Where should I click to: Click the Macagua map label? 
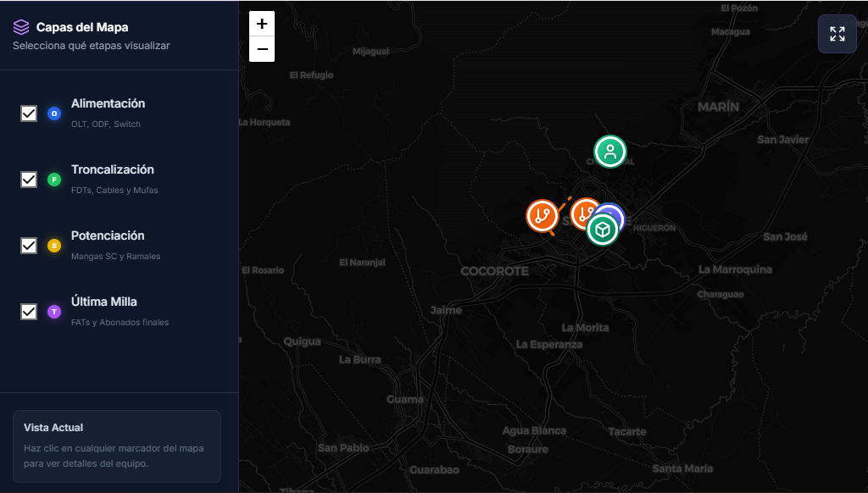pyautogui.click(x=730, y=32)
